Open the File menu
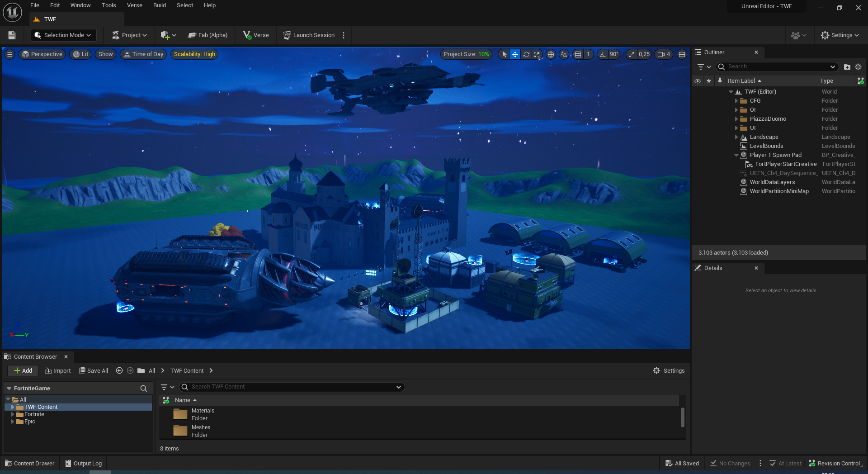Image resolution: width=868 pixels, height=474 pixels. pos(35,5)
